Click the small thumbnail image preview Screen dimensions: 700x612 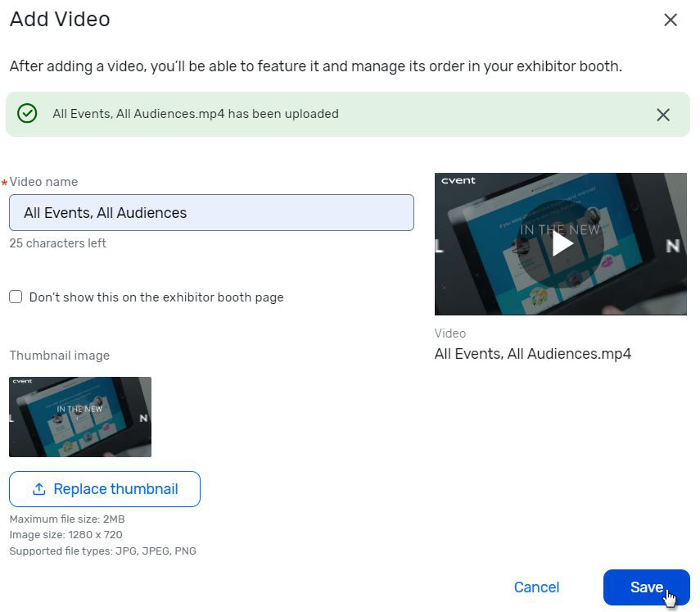tap(79, 416)
